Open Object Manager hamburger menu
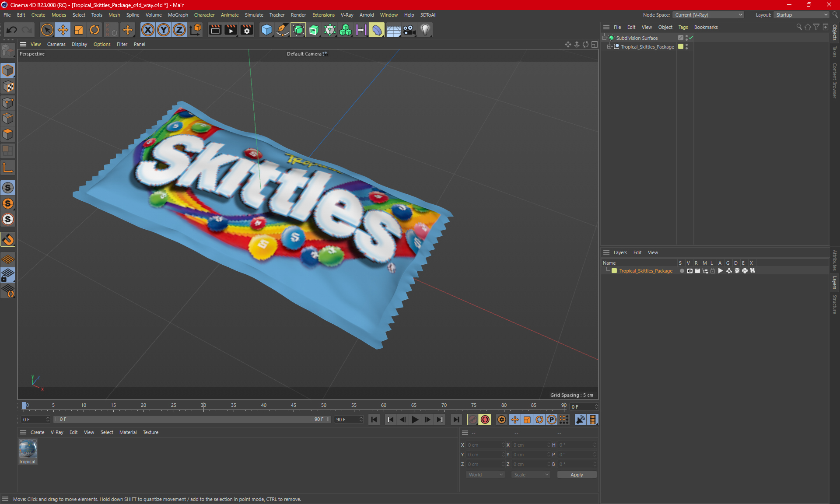 [606, 27]
